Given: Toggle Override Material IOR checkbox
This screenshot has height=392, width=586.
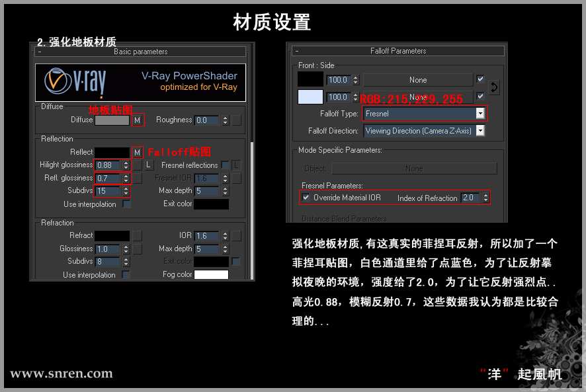Looking at the screenshot, I should (x=306, y=197).
